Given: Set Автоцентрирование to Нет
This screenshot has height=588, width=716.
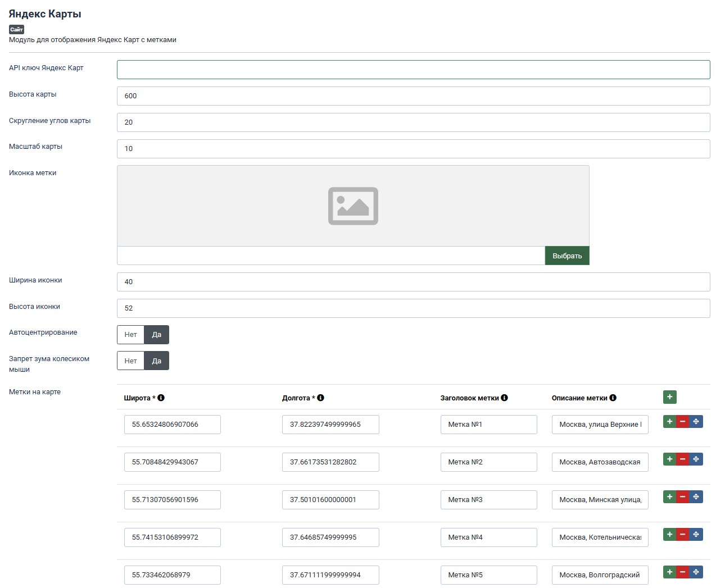Looking at the screenshot, I should point(130,335).
